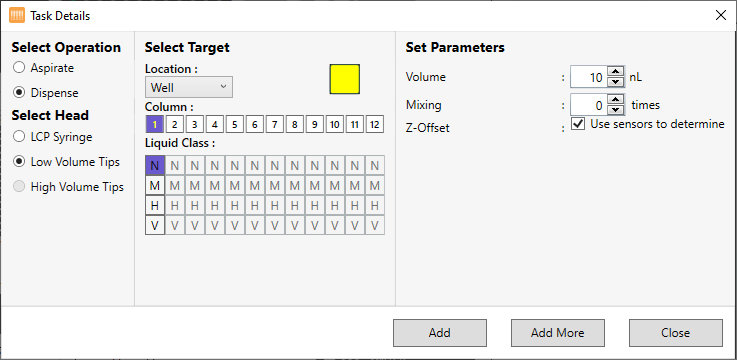Uncheck Use sensors to determine
The width and height of the screenshot is (737, 360).
coord(578,124)
